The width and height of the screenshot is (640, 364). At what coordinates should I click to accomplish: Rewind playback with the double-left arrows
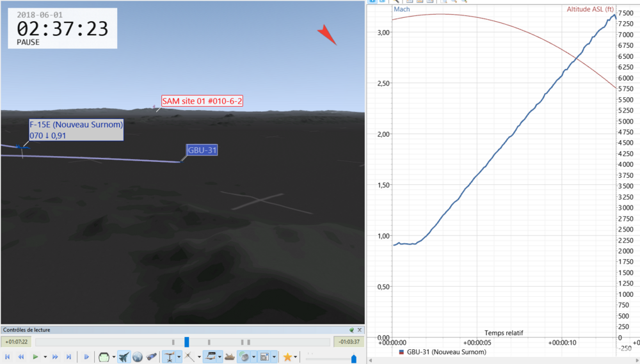[x=21, y=357]
